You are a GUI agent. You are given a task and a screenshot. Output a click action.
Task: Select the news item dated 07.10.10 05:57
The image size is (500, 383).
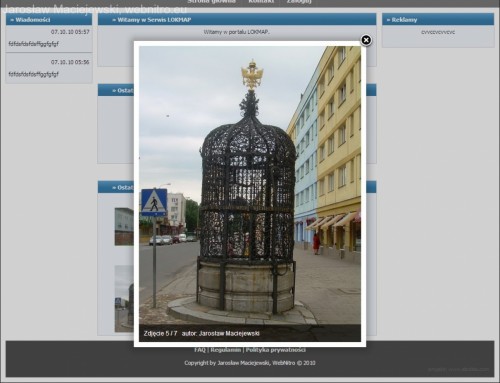[x=49, y=39]
